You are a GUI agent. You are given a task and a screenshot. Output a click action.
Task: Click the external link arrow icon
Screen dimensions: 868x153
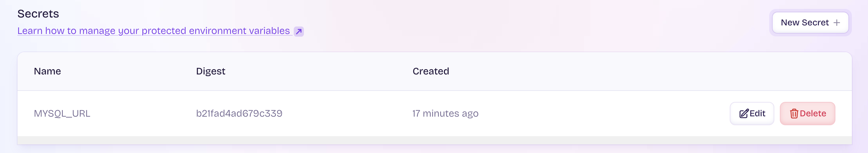[x=299, y=32]
